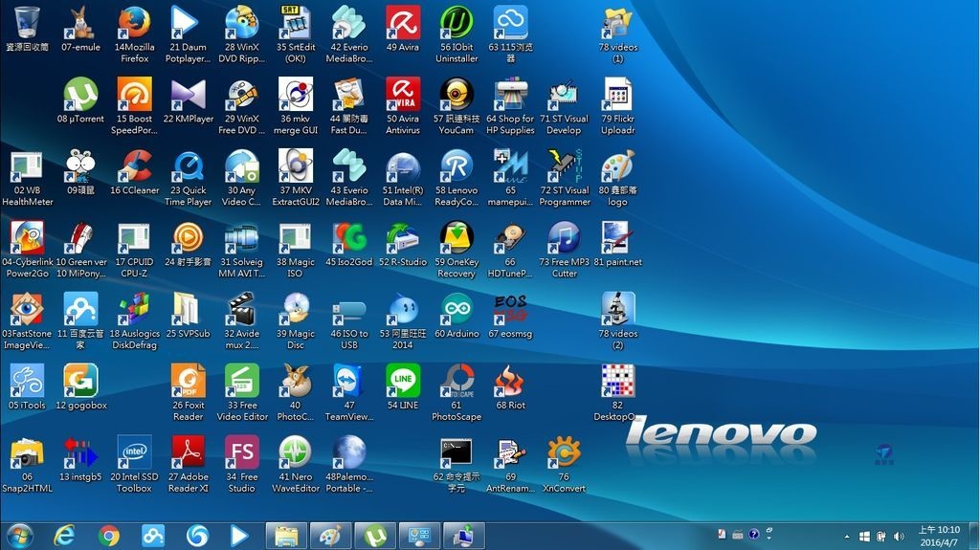Open 73 Free MP3 Cutter
Screen dimensions: 980x550
(564, 238)
